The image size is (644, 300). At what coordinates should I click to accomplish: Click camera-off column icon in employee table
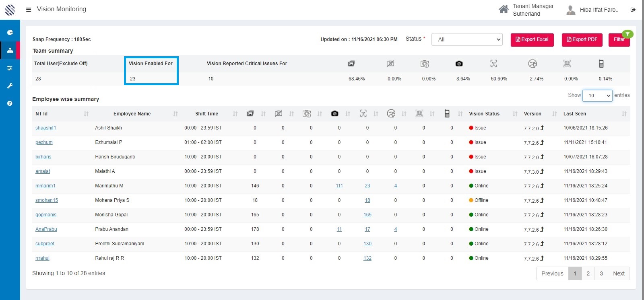point(278,114)
